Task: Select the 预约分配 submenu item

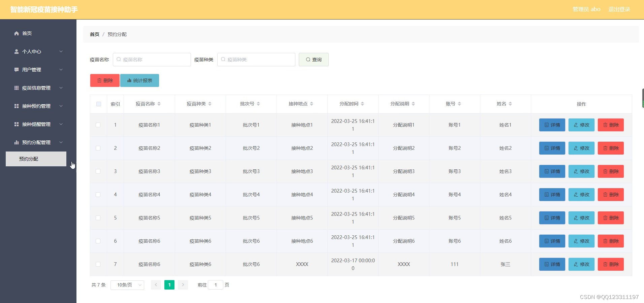Action: tap(36, 159)
